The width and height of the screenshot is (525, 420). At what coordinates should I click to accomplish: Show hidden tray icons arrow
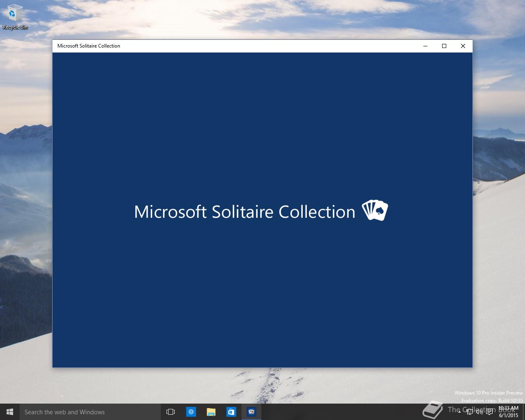[459, 412]
